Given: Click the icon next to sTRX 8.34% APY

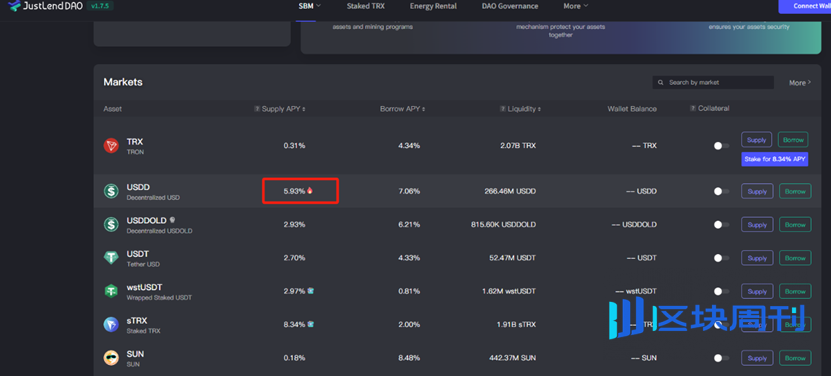Looking at the screenshot, I should click(x=311, y=325).
